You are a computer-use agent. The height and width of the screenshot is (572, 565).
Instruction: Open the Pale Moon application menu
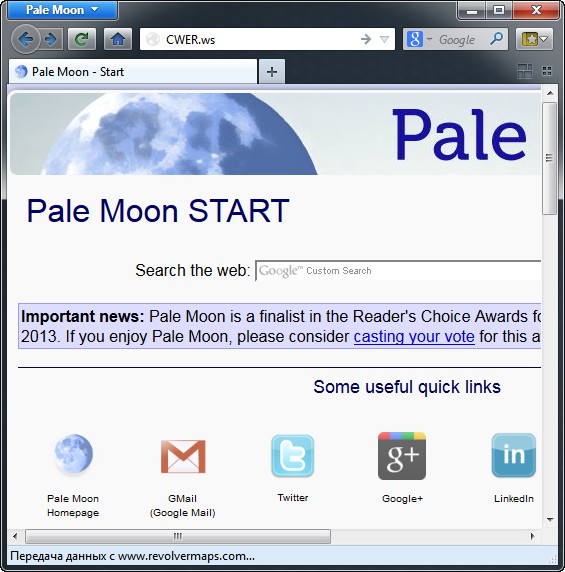[62, 10]
